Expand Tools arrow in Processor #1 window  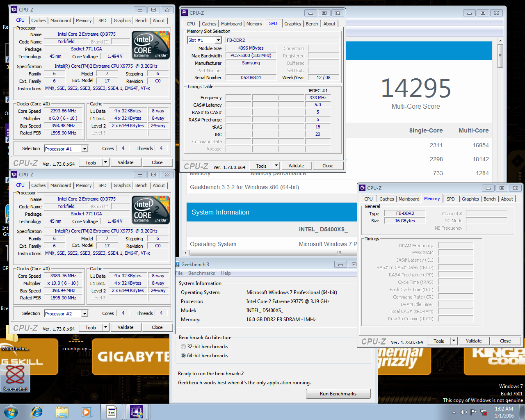point(106,162)
